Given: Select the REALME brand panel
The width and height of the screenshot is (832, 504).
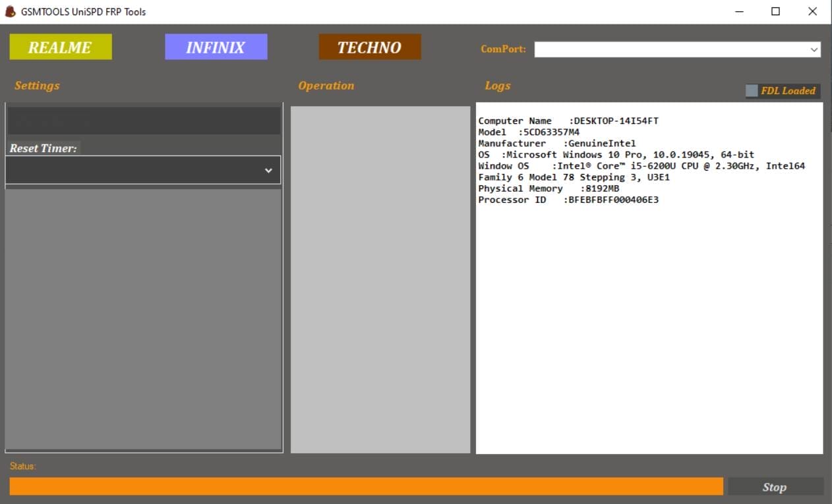Looking at the screenshot, I should 60,47.
